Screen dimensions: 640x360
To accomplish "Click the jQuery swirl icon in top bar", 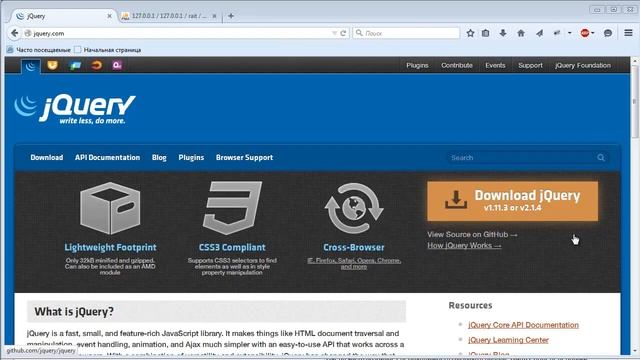I will click(x=31, y=66).
